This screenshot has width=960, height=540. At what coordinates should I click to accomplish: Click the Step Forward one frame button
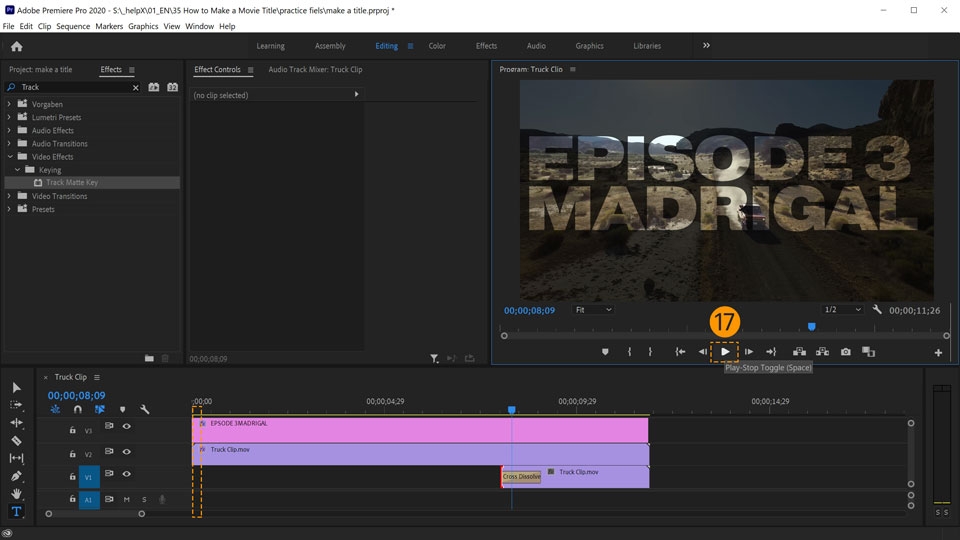point(748,352)
